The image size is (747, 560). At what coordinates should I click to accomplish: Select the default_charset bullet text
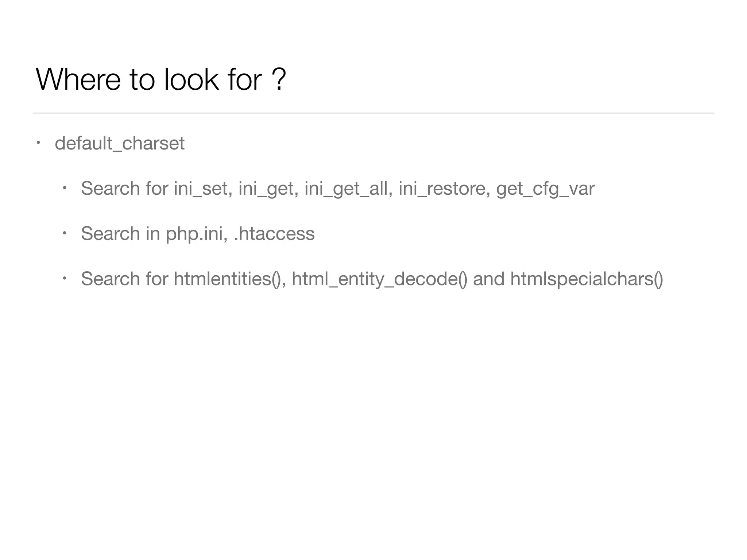pyautogui.click(x=120, y=143)
